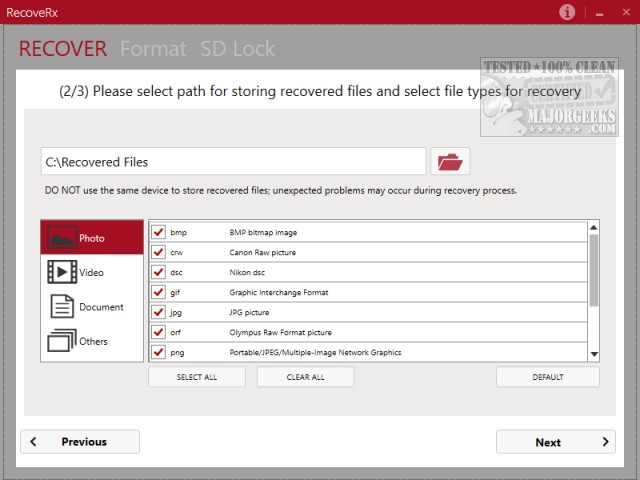Click the SELECT ALL button

(x=197, y=377)
